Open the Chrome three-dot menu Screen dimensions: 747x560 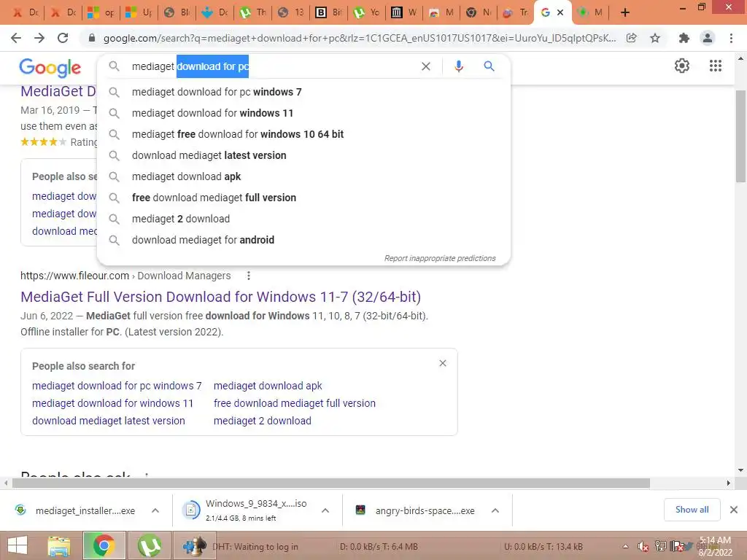(x=731, y=38)
